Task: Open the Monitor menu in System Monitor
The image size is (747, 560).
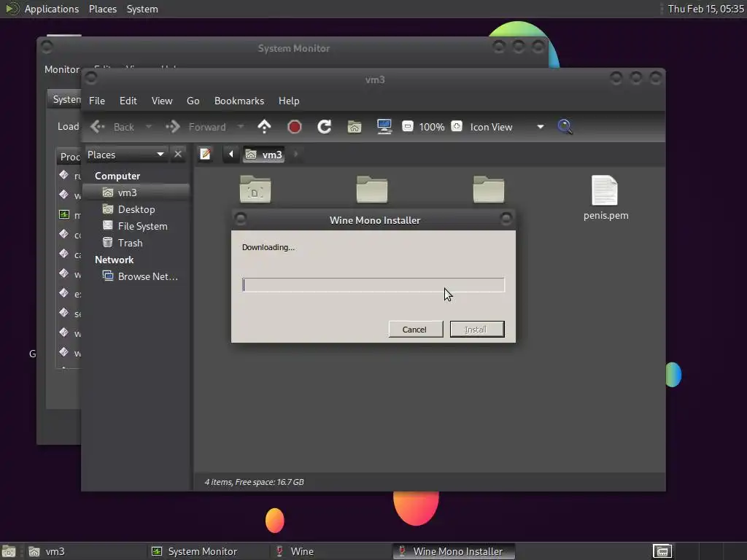Action: [62, 69]
